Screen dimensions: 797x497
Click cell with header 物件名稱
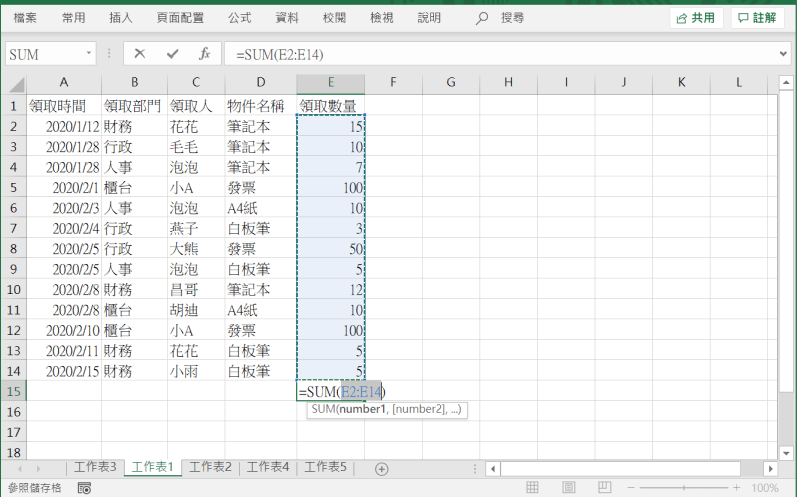(261, 106)
